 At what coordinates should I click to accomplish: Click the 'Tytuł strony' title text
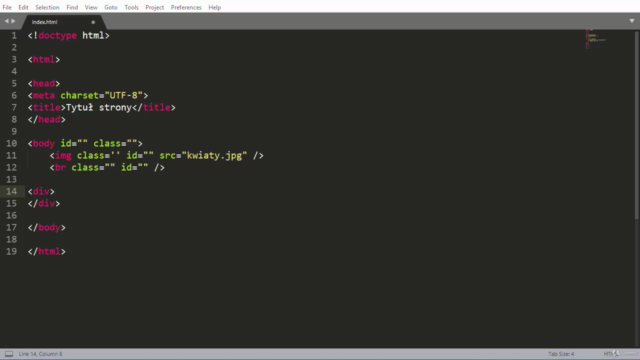tap(99, 107)
